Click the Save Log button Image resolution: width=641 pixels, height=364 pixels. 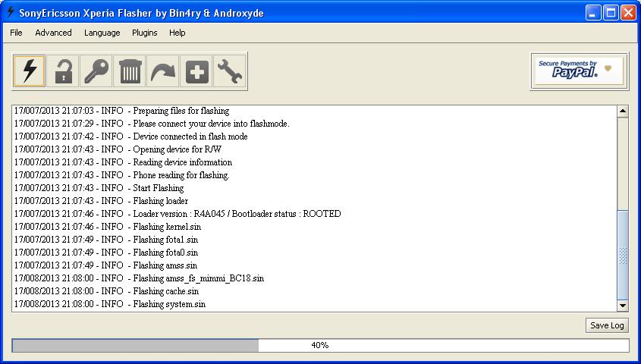coord(607,325)
